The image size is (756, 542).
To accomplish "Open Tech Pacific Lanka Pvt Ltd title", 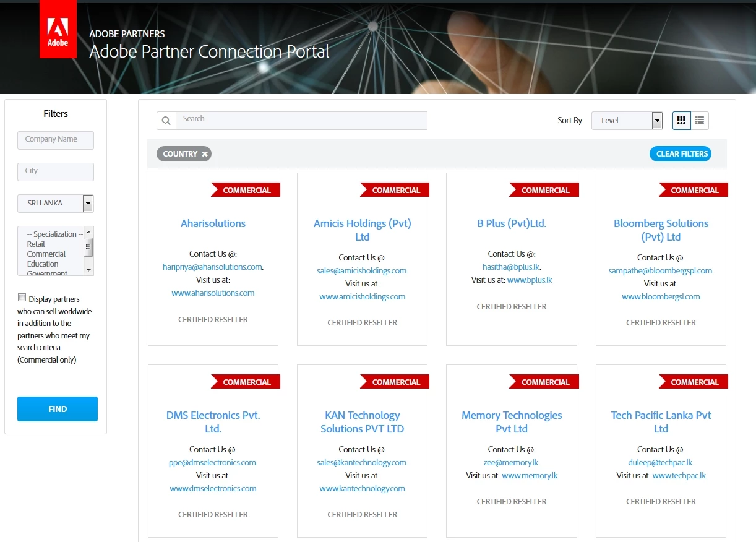I will point(661,422).
